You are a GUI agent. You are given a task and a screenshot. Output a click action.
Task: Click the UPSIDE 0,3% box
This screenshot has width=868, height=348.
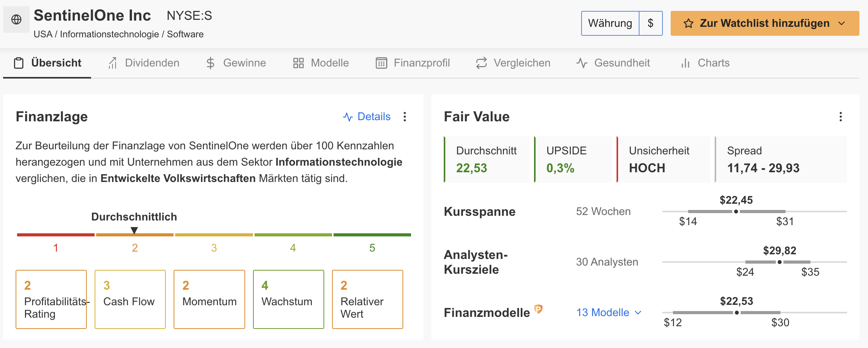pos(573,159)
